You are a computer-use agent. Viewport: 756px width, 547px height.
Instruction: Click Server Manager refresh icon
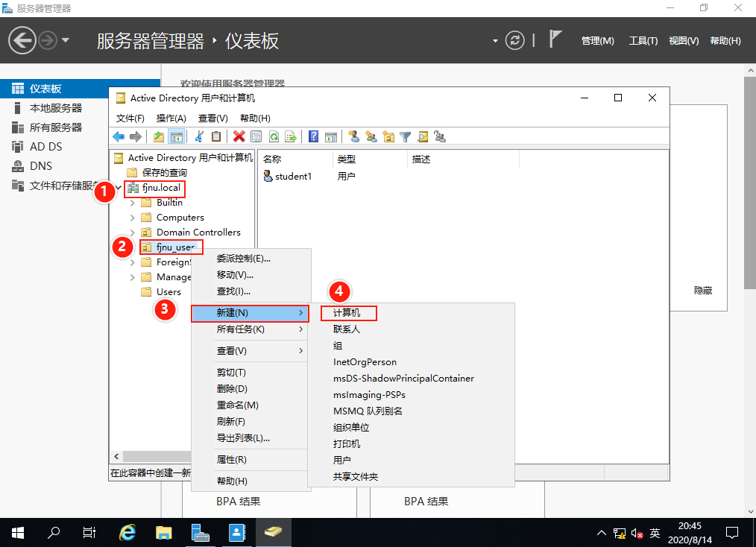pyautogui.click(x=514, y=40)
